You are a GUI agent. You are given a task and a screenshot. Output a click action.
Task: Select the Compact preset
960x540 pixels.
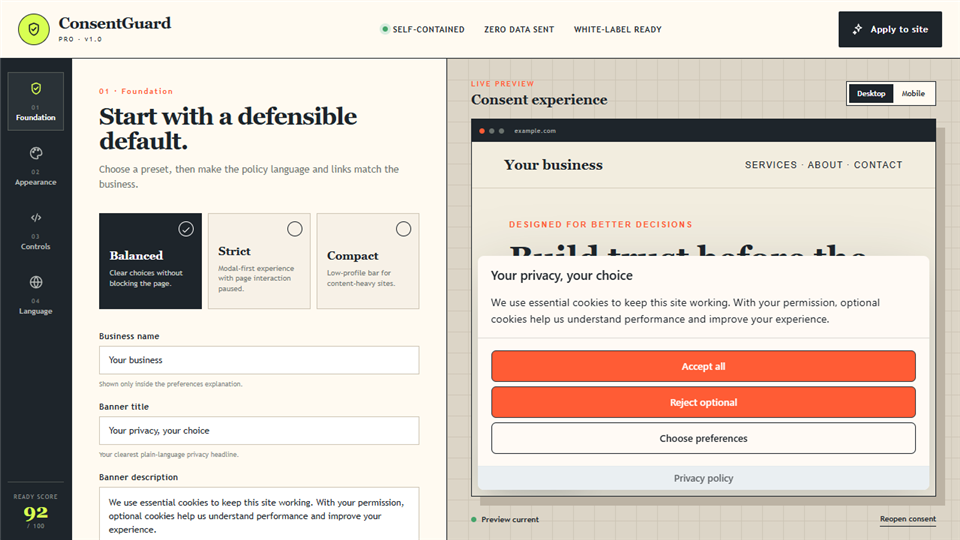368,261
